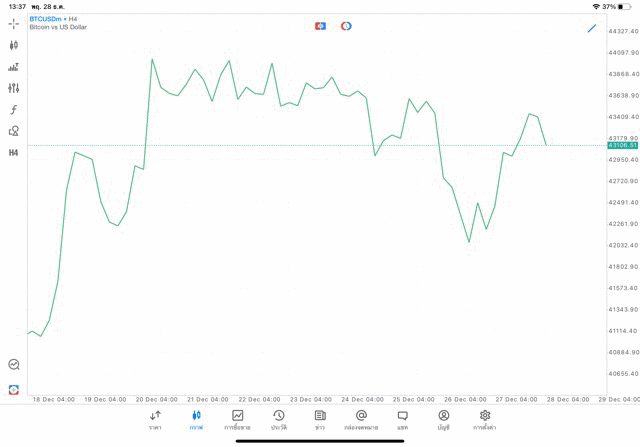Go to the ประวัติ (History) tab

pos(279,420)
